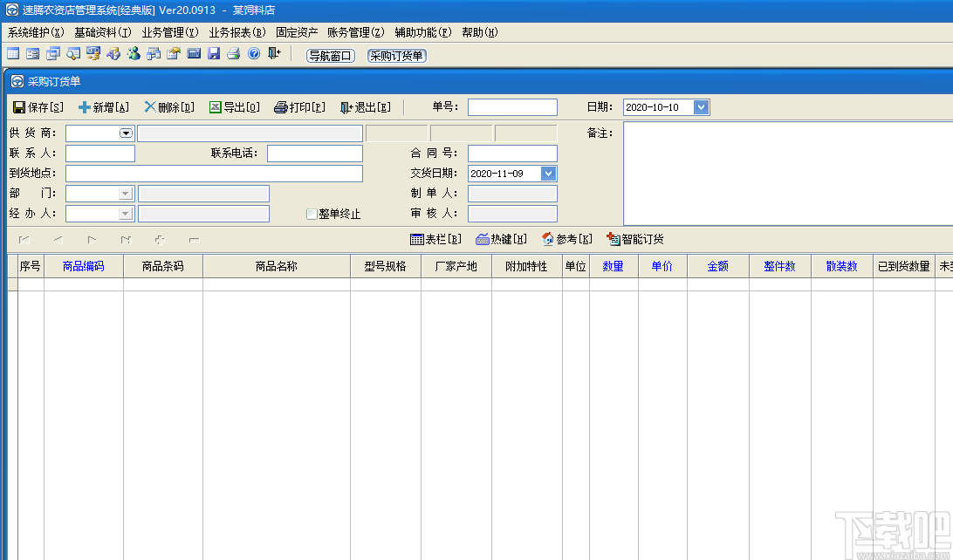Go to next record arrow
This screenshot has width=953, height=560.
coord(92,240)
